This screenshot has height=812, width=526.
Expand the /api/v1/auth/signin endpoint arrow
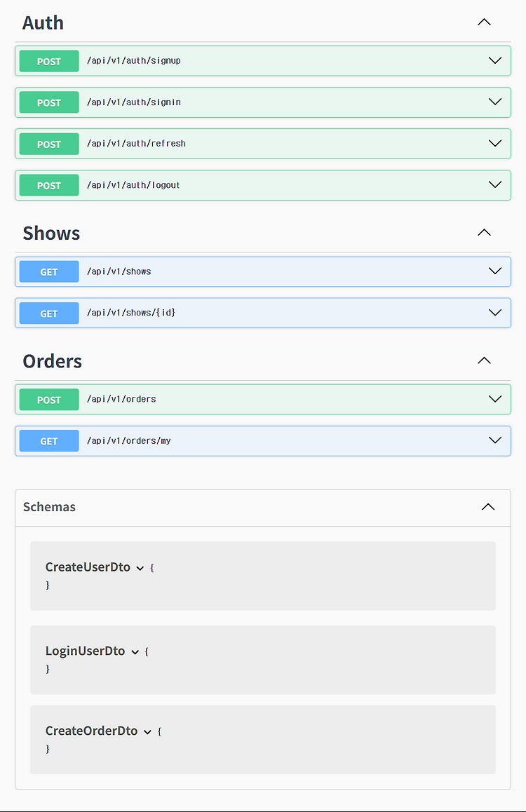495,102
